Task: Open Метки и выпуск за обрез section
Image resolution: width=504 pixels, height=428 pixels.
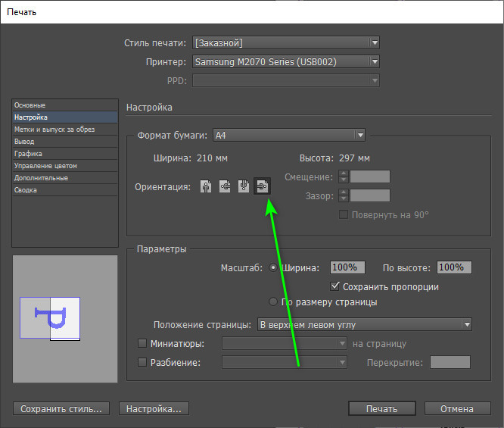Action: [65, 130]
